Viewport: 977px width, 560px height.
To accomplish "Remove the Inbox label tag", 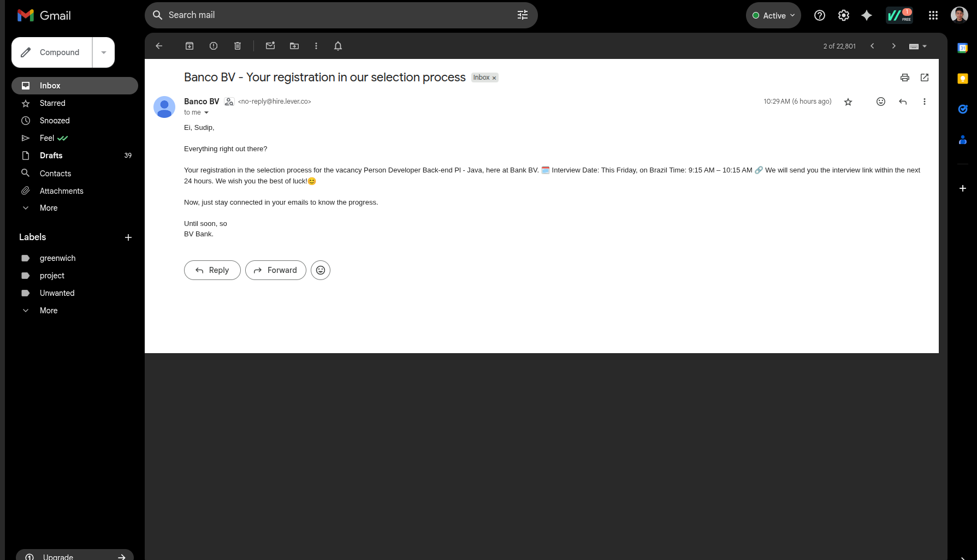I will [x=494, y=78].
